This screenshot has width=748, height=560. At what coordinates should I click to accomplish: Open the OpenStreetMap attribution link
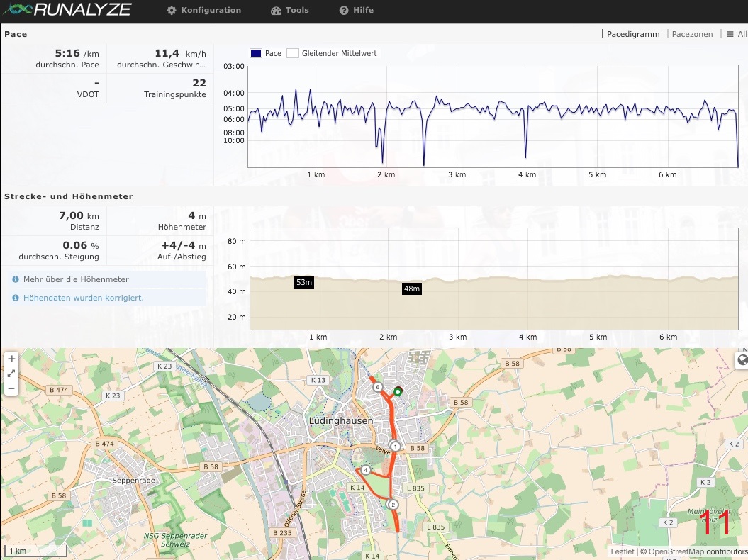point(675,552)
